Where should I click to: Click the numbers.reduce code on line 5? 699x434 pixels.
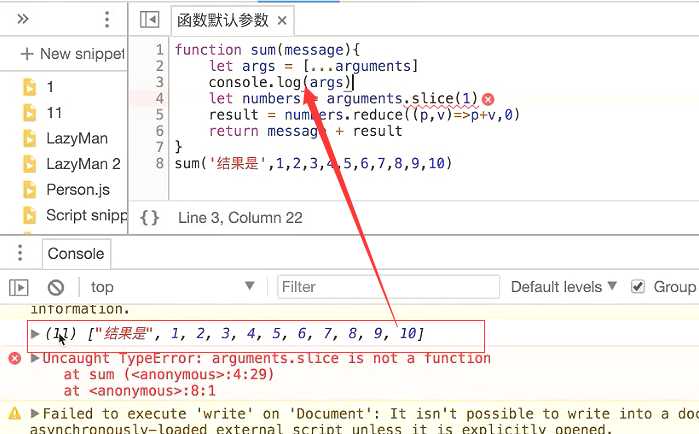point(402,115)
